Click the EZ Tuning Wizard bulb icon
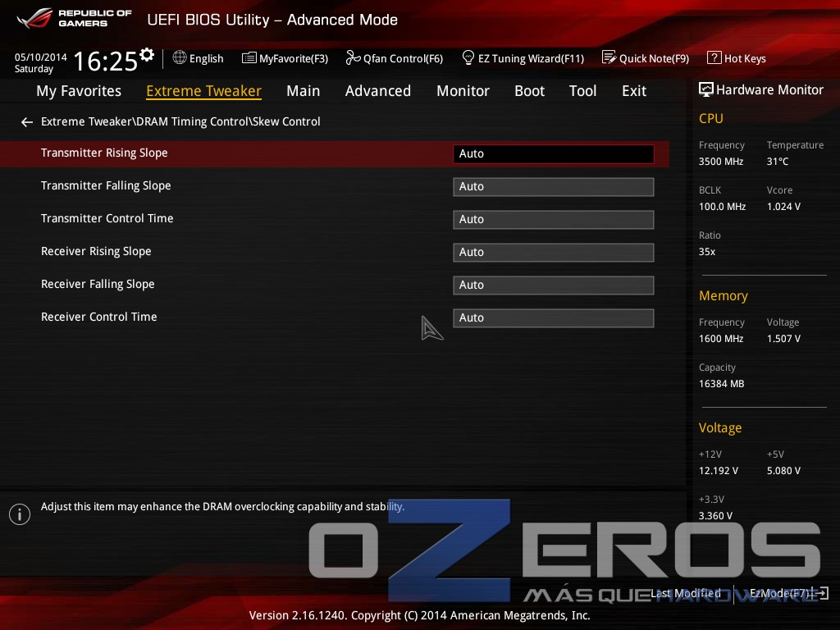 click(x=468, y=57)
